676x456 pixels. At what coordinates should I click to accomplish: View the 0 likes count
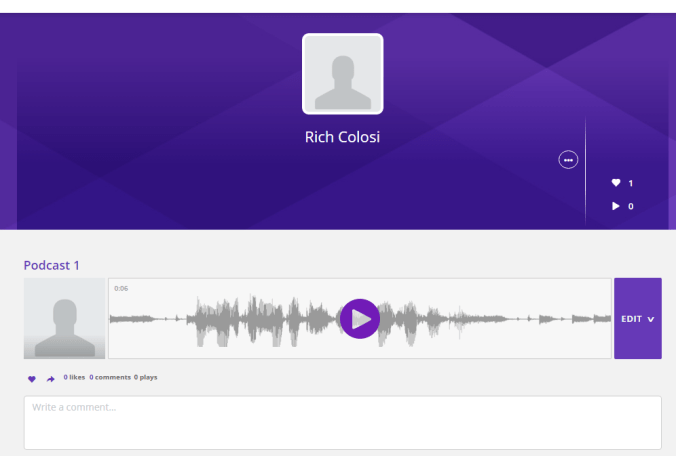point(74,378)
